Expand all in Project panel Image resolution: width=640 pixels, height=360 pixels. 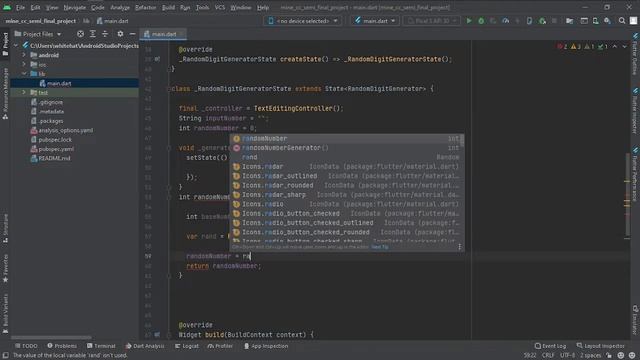(x=93, y=34)
